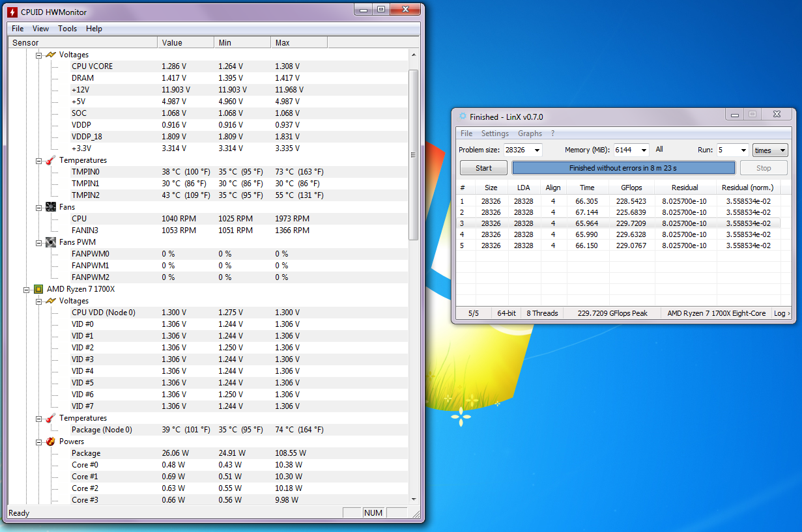The image size is (802, 532).
Task: Open the View menu in HWMonitor
Action: pos(40,29)
